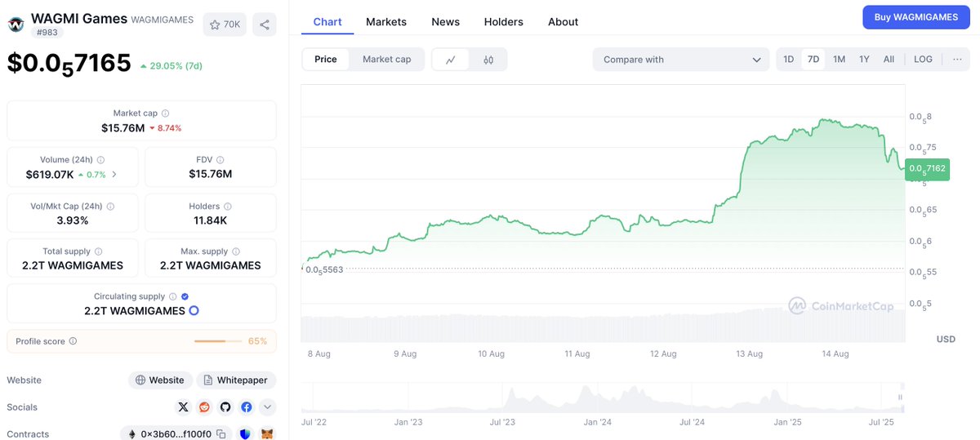Open Total supply info icon
Image resolution: width=980 pixels, height=440 pixels.
tap(99, 251)
